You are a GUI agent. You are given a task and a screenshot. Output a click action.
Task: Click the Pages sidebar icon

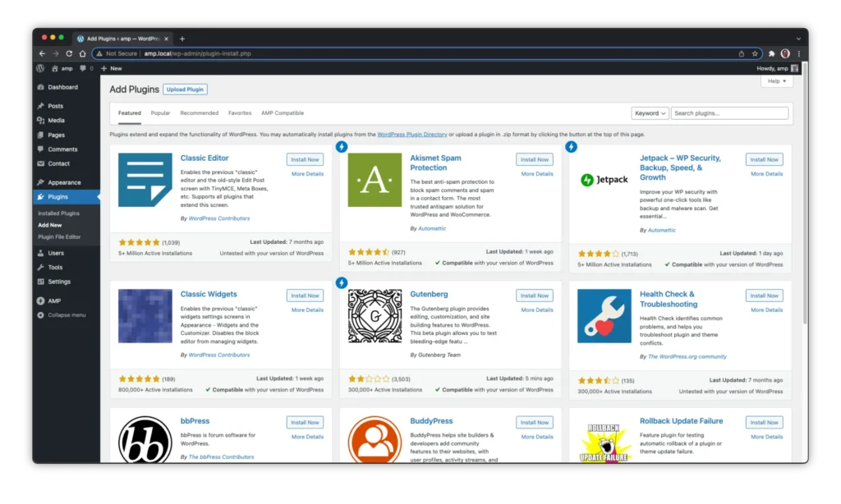[41, 135]
